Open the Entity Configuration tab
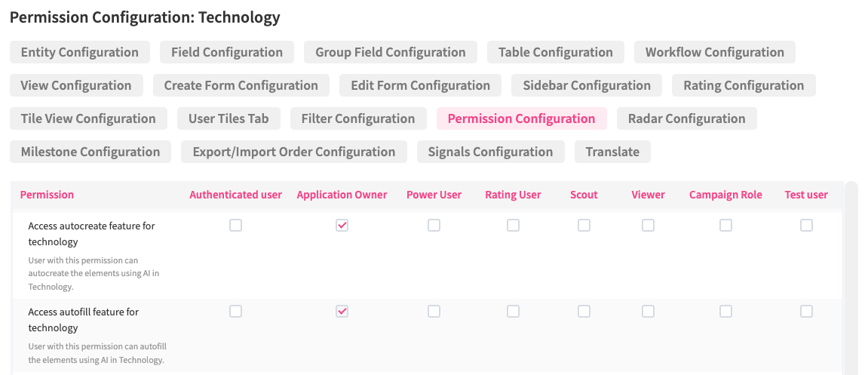 coord(80,52)
